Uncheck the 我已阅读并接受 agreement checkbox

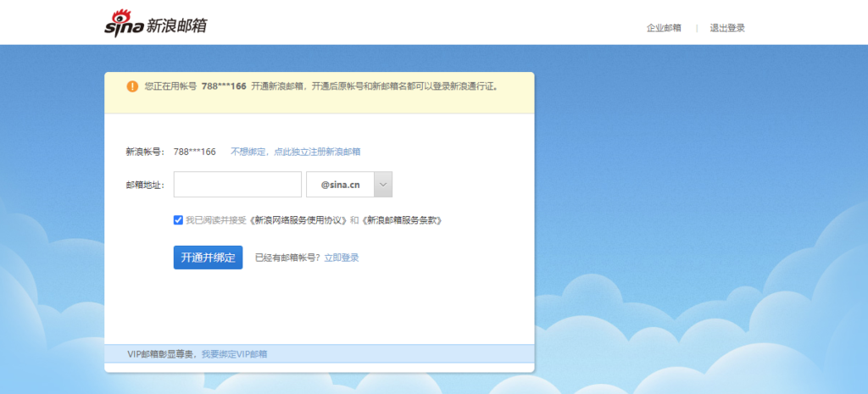click(178, 220)
